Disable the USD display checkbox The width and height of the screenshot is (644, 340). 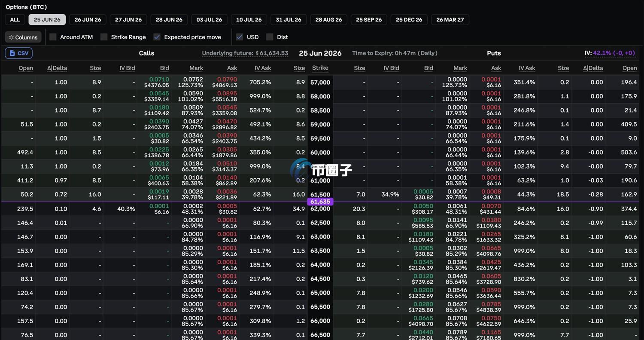pyautogui.click(x=240, y=37)
